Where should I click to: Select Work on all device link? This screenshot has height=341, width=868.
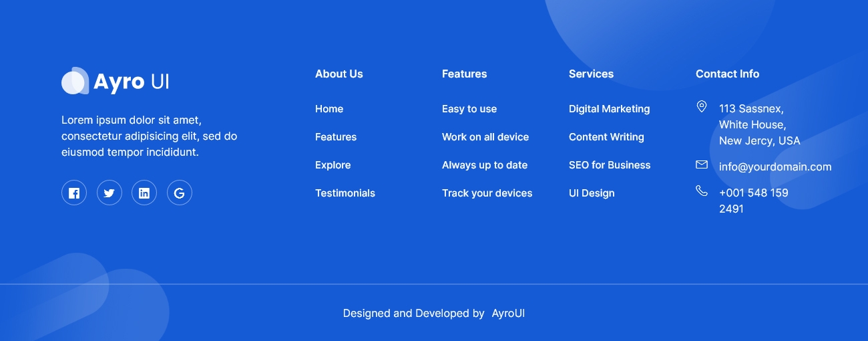pos(485,137)
